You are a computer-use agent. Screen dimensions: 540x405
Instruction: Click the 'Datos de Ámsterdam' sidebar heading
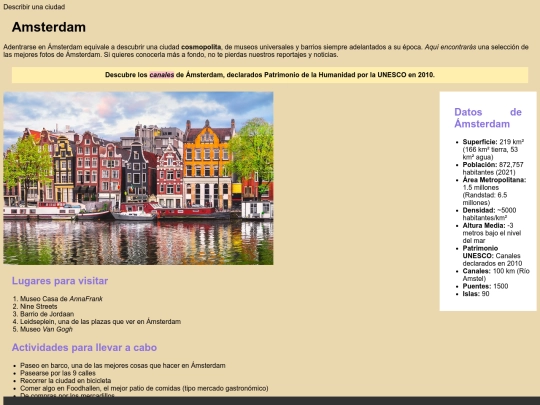tap(488, 118)
